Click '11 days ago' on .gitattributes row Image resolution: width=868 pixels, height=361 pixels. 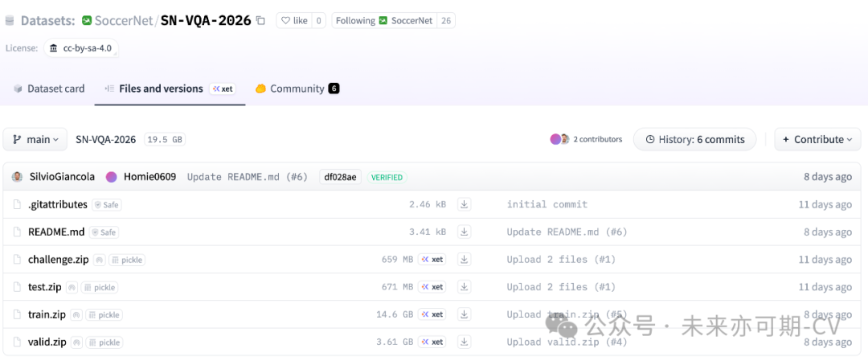(825, 204)
